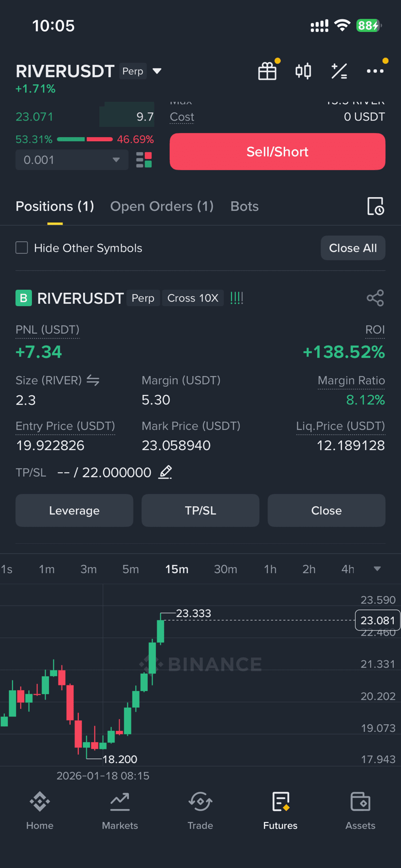Viewport: 401px width, 868px height.
Task: Tap the ROI label
Action: pyautogui.click(x=375, y=330)
